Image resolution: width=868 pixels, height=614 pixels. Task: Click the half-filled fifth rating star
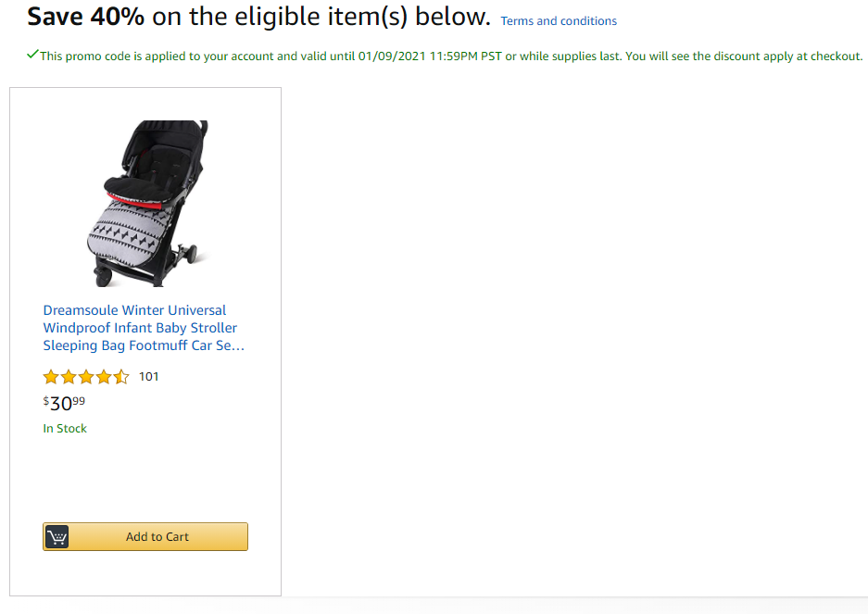tap(121, 377)
